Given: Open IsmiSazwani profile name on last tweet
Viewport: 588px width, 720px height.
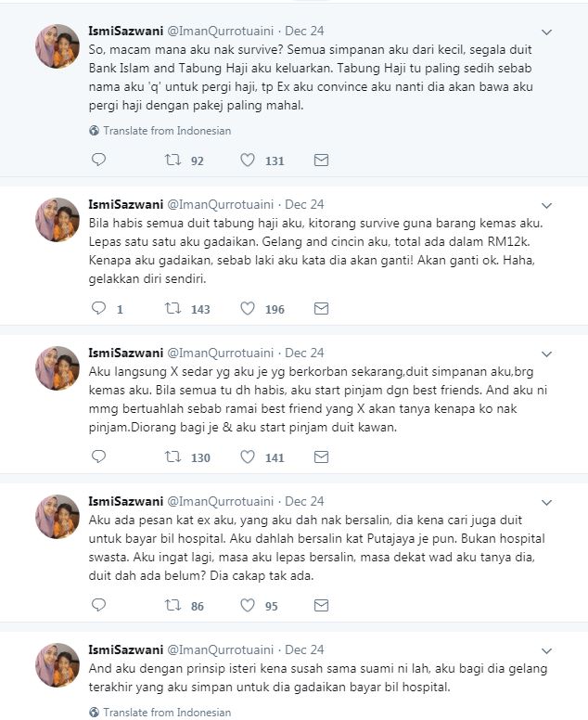Looking at the screenshot, I should (124, 649).
